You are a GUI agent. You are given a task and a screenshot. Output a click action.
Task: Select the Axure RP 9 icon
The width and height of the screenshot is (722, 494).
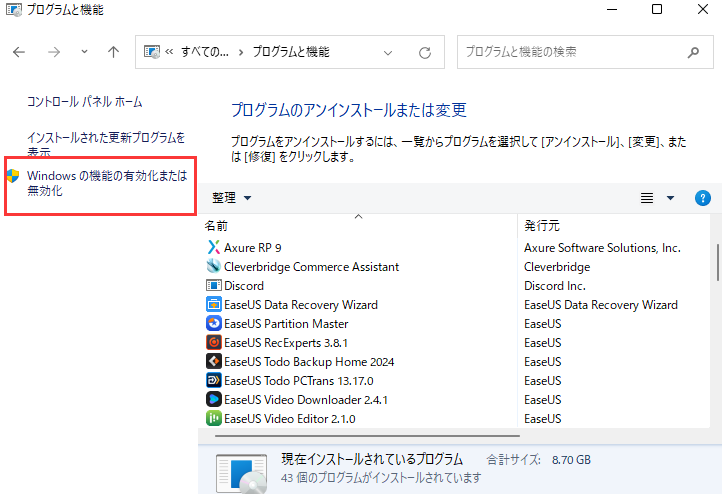click(213, 247)
